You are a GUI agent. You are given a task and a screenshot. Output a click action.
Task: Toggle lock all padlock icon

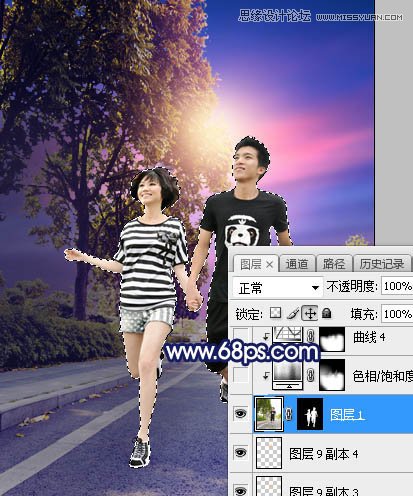327,313
